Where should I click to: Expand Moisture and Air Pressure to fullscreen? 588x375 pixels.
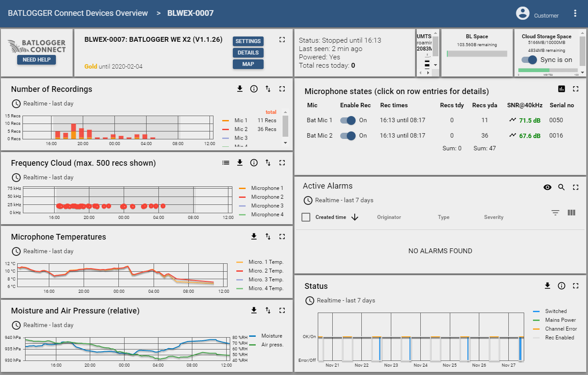click(282, 310)
